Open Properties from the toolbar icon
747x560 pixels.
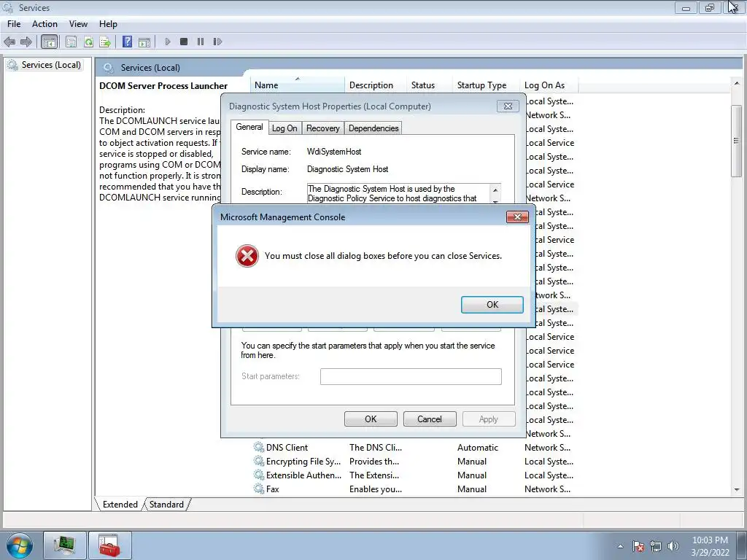click(71, 42)
